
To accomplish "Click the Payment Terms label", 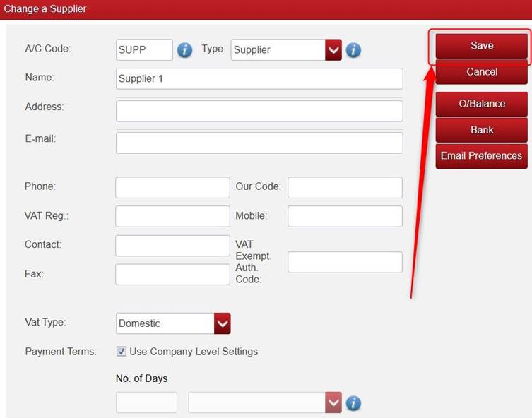I will 61,352.
